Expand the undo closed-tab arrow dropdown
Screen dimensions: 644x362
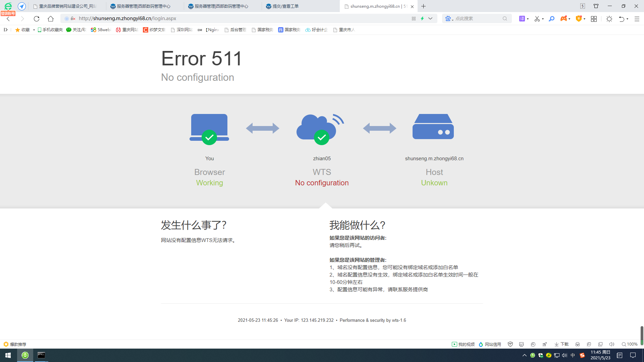point(627,19)
